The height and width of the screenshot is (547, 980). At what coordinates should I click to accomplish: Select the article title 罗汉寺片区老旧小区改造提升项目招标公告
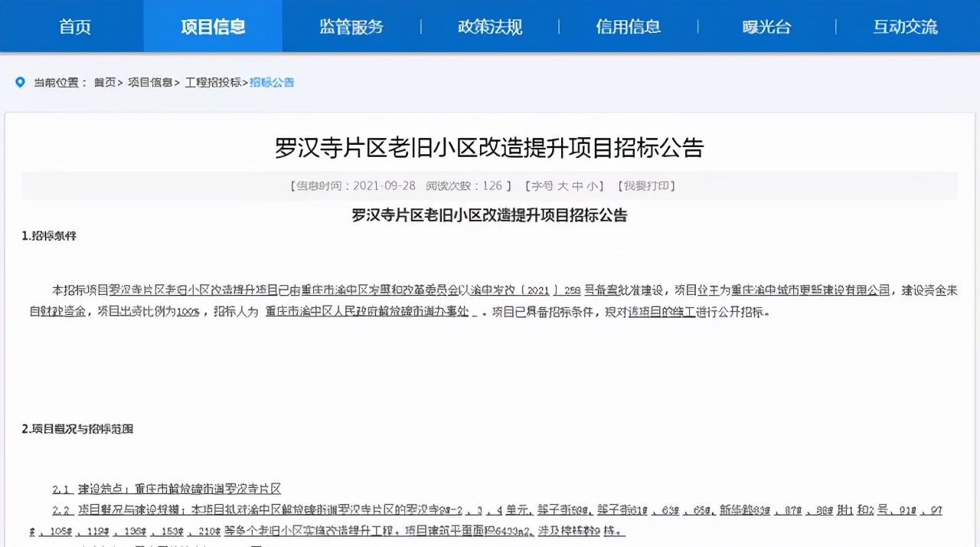tap(490, 148)
